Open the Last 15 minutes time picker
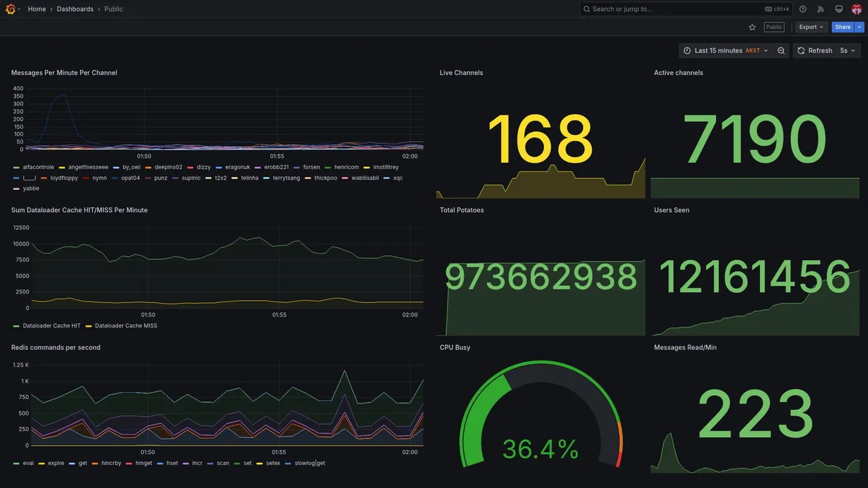Screen dimensions: 868x488 coord(726,51)
